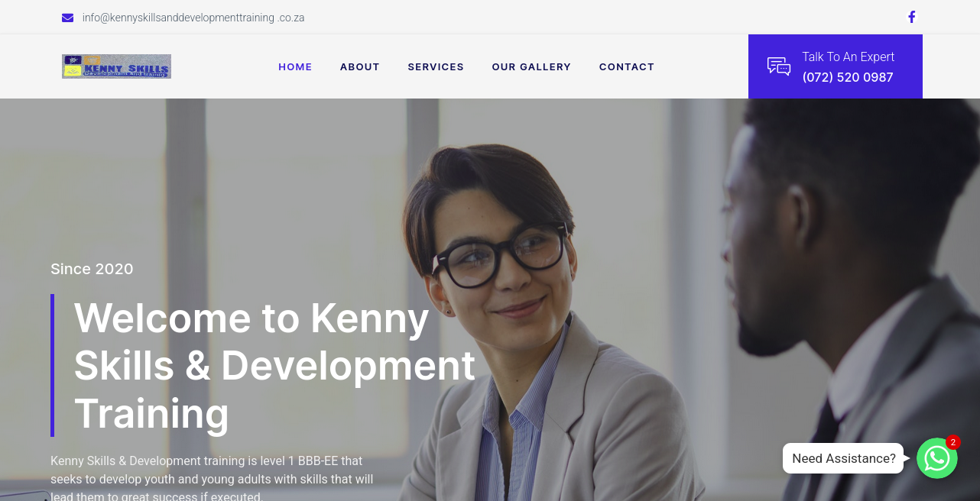The width and height of the screenshot is (980, 501).
Task: Click the hero description paragraph about BBB-EE
Action: tap(212, 479)
